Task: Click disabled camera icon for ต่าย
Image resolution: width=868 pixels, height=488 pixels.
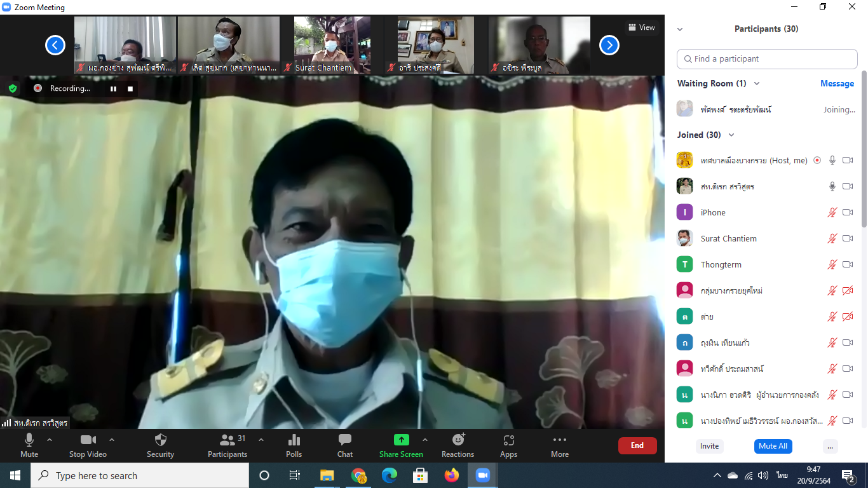Action: click(x=848, y=316)
